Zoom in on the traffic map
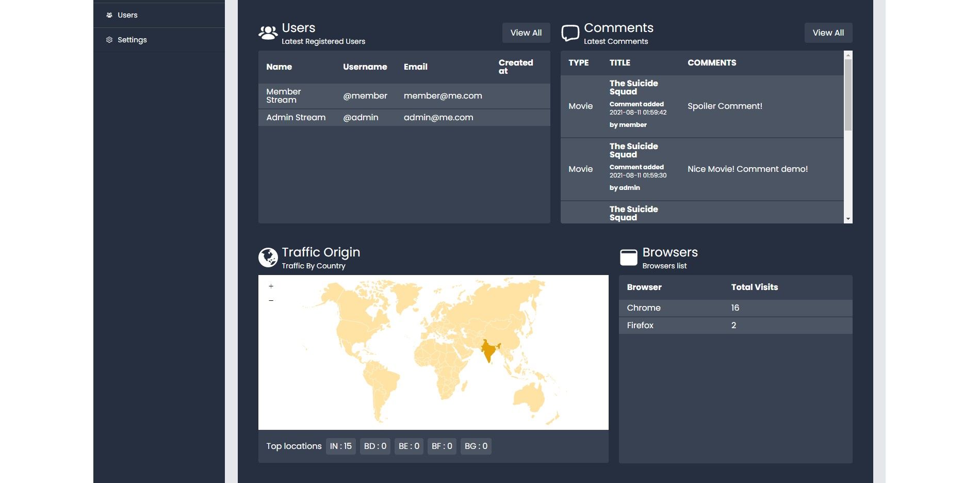 tap(271, 286)
